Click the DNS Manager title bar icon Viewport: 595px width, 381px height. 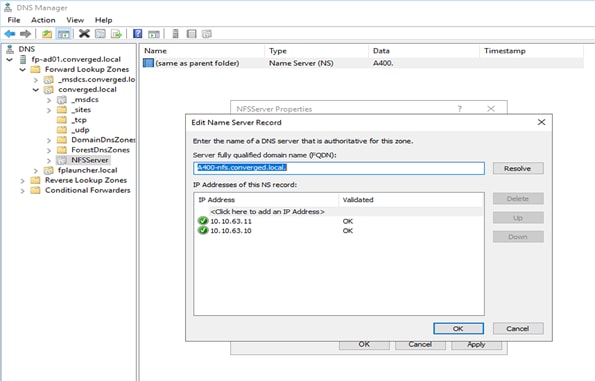click(x=8, y=7)
